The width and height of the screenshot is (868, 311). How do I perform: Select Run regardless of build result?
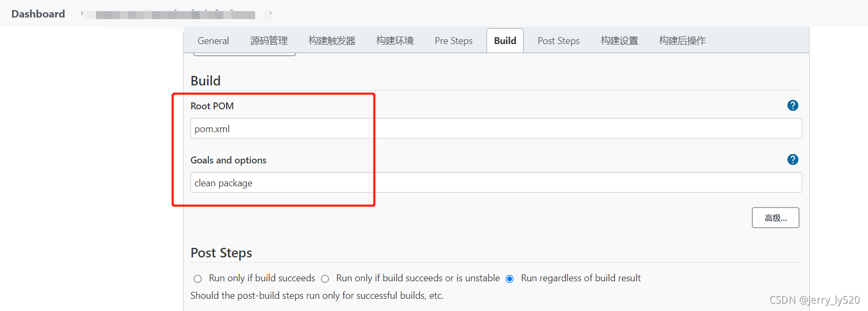(x=510, y=279)
